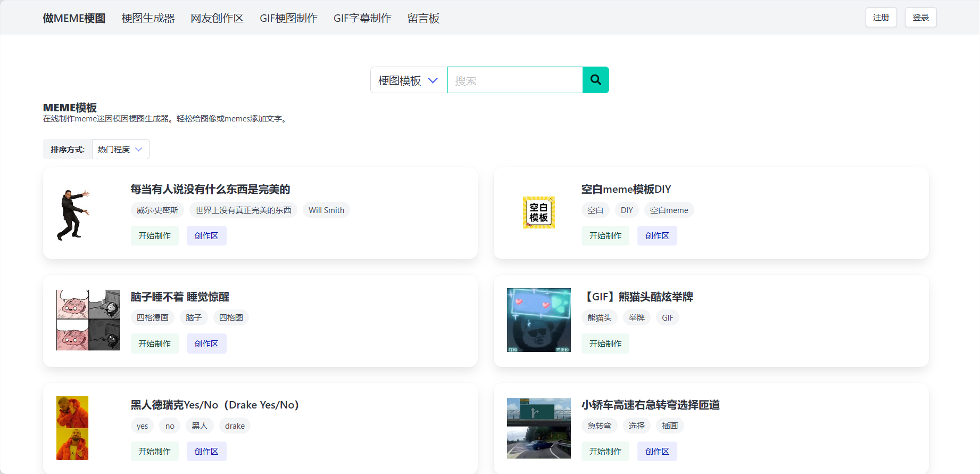The height and width of the screenshot is (474, 980).
Task: Focus the 搜索 text input field
Action: (514, 80)
